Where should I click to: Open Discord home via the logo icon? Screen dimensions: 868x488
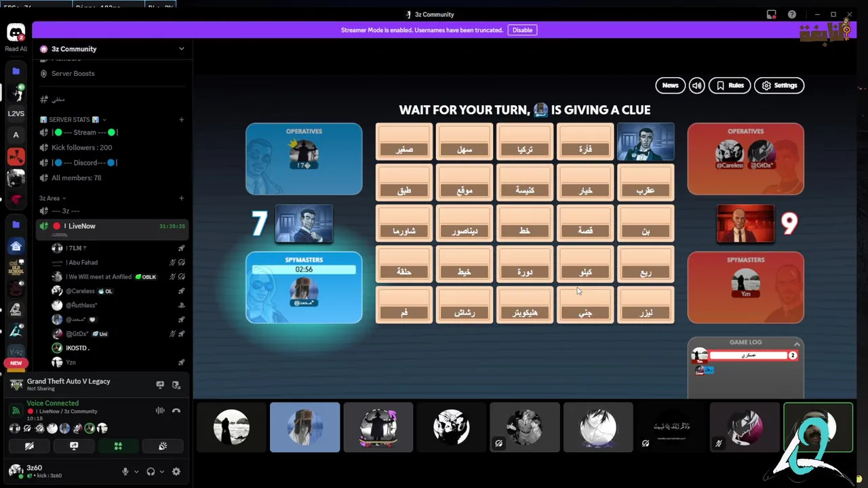click(16, 32)
